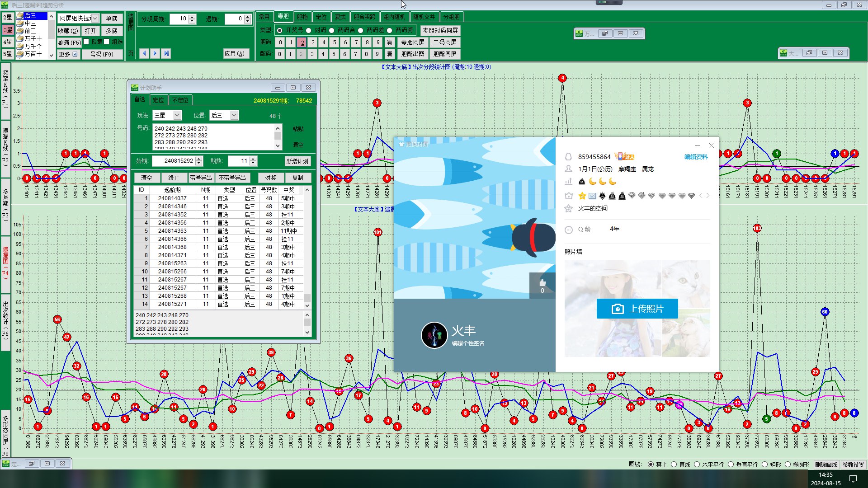The image size is (868, 488).
Task: Select 胆码 digit 2
Action: (x=302, y=42)
